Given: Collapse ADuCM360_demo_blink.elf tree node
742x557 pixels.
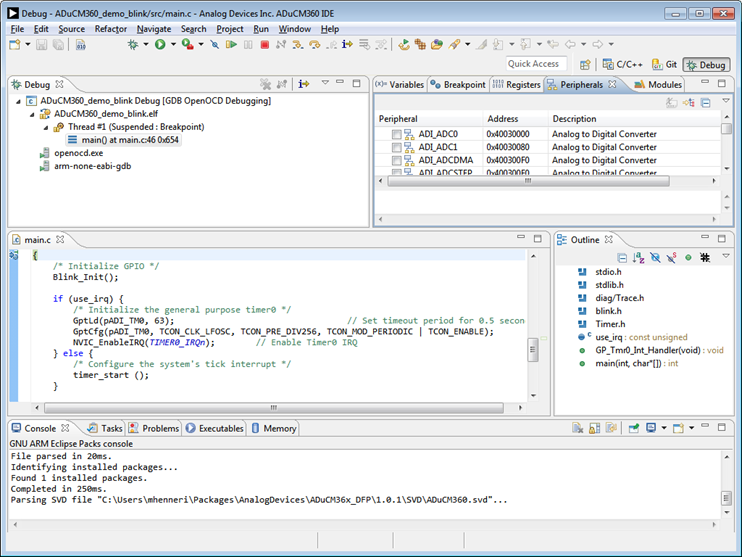Looking at the screenshot, I should click(32, 115).
